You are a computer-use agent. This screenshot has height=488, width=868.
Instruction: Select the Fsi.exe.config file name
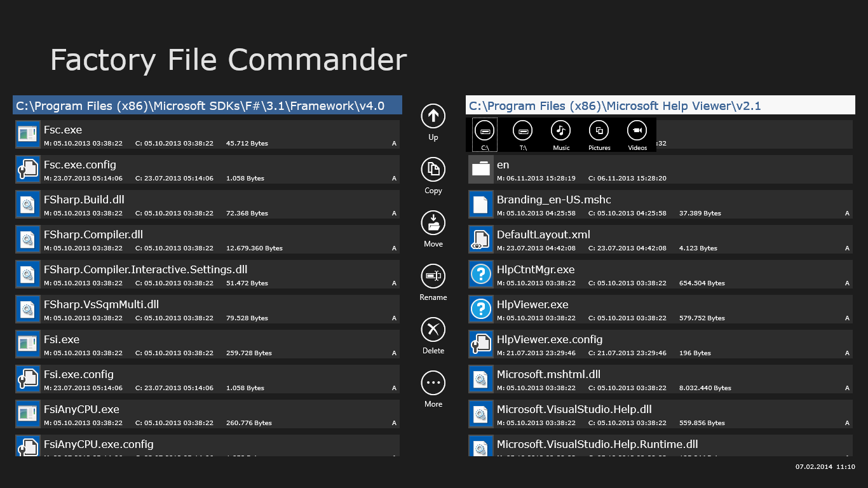coord(79,375)
